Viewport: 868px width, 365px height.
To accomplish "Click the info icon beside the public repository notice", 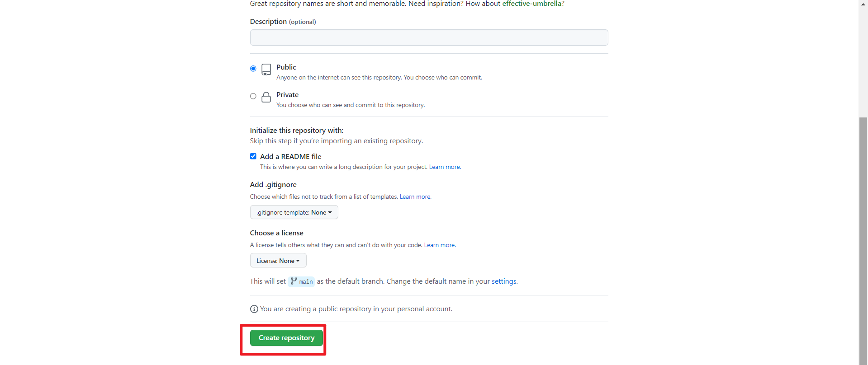I will point(254,309).
